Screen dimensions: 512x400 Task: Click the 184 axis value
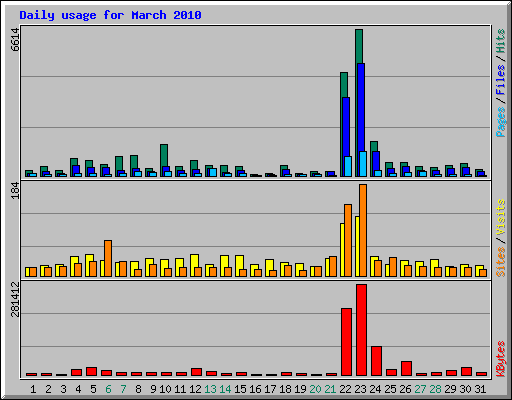click(15, 191)
